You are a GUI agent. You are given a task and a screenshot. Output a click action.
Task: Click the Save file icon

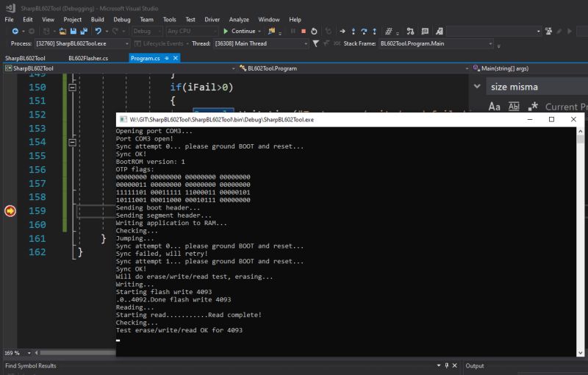73,31
